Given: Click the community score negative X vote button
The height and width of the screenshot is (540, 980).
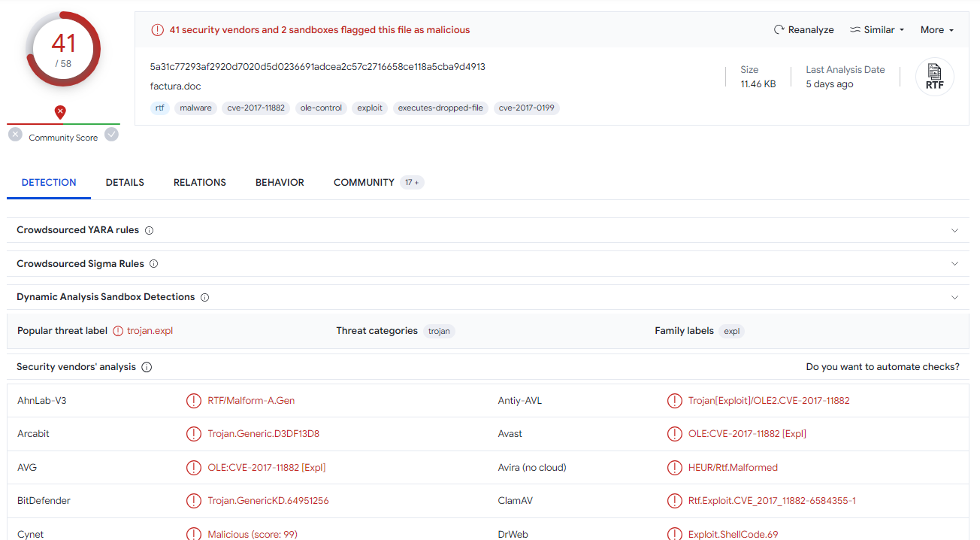Looking at the screenshot, I should (x=15, y=135).
